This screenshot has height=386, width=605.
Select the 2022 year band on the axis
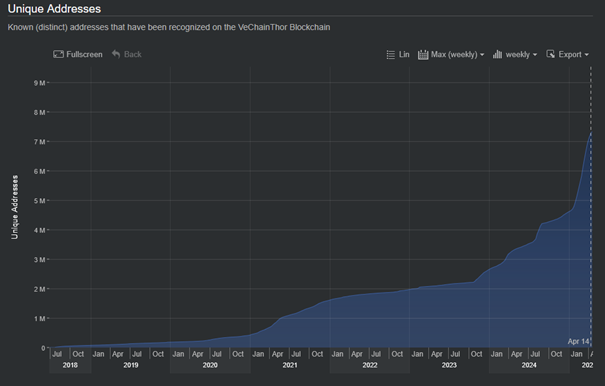[370, 365]
